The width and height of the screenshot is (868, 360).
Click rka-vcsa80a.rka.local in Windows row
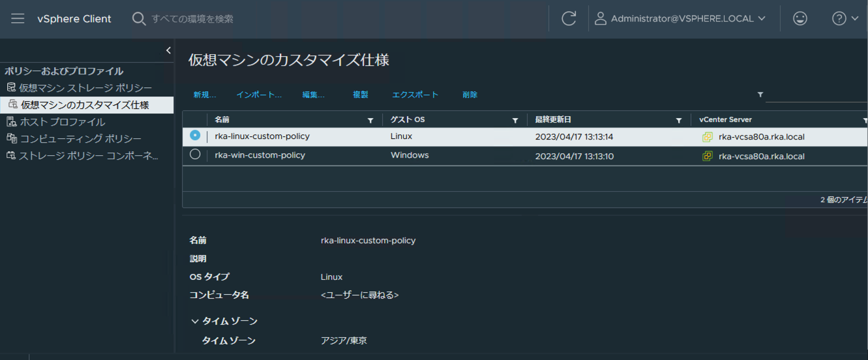click(761, 157)
